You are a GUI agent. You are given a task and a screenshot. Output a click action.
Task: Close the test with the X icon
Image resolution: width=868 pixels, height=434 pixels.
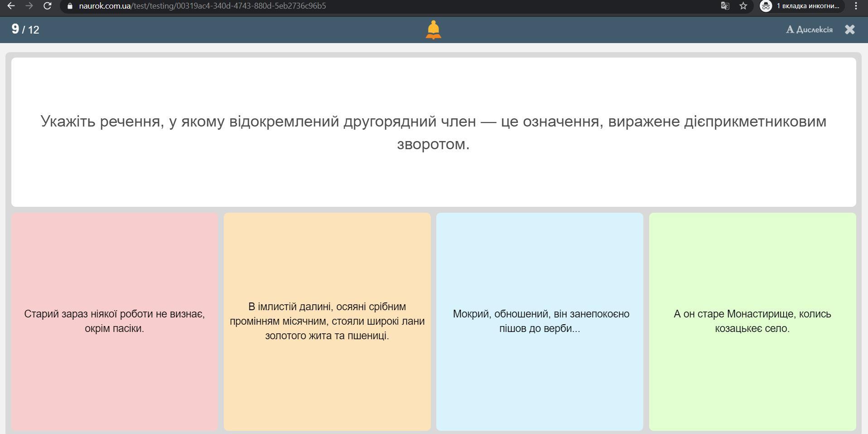[x=849, y=29]
